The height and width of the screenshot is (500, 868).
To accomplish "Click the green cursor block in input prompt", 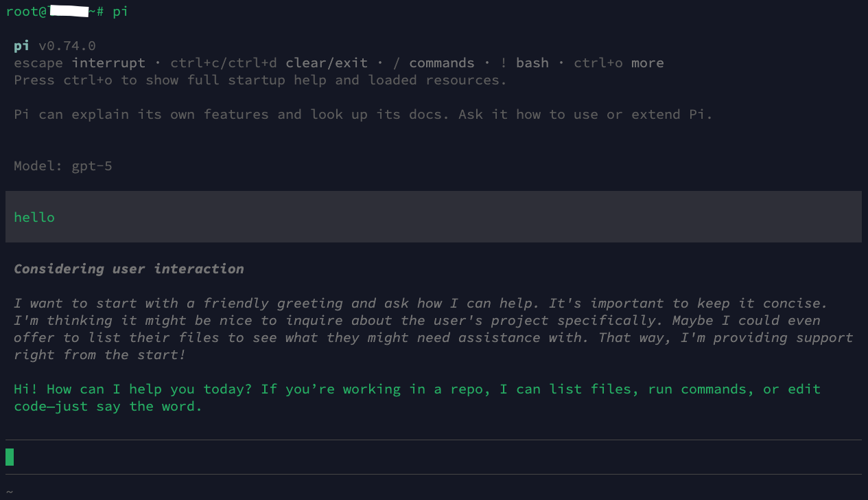I will tap(10, 457).
